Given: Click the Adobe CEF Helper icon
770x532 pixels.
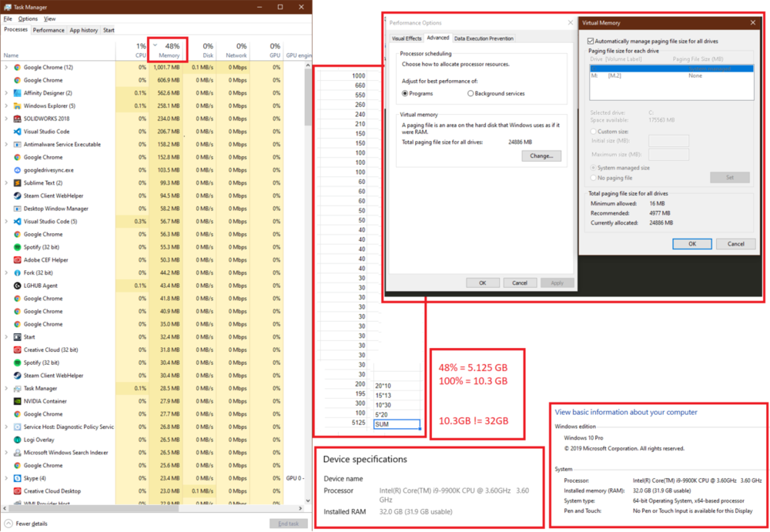Looking at the screenshot, I should coord(17,260).
